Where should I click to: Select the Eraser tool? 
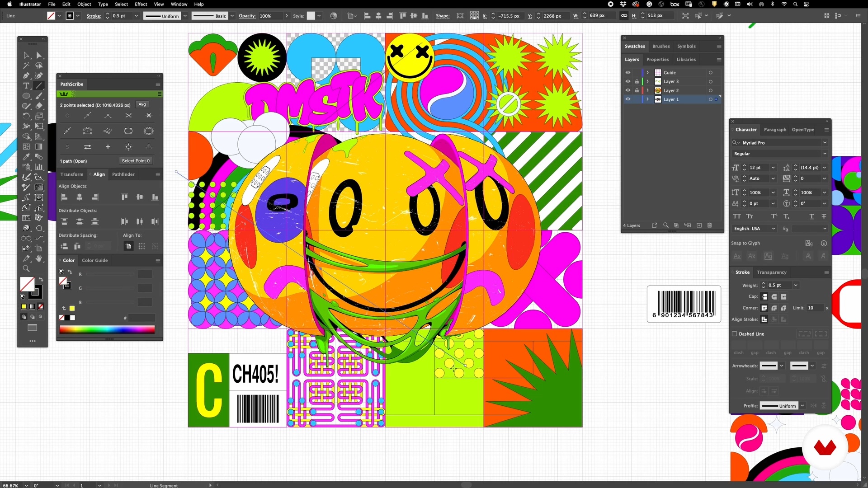tap(39, 106)
